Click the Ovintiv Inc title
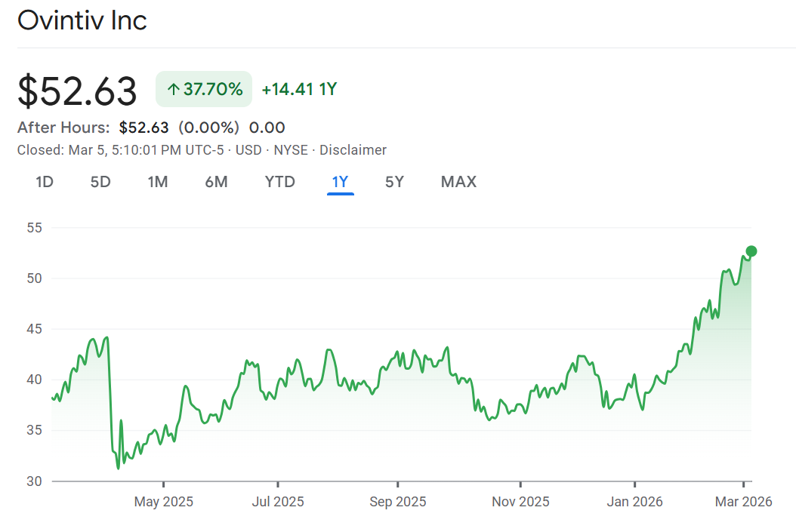This screenshot has width=796, height=532. (82, 20)
